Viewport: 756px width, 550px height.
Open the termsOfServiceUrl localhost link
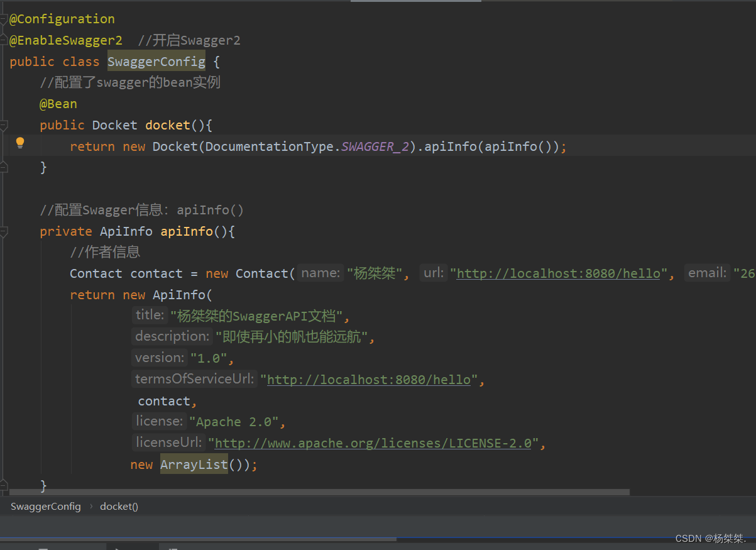point(369,380)
